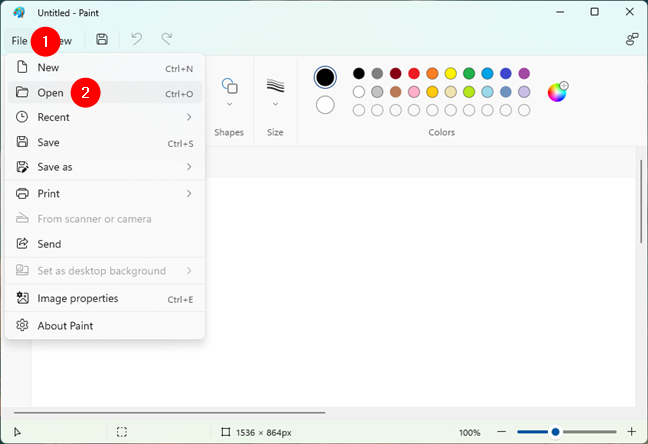Pick the black palette color

pyautogui.click(x=359, y=74)
